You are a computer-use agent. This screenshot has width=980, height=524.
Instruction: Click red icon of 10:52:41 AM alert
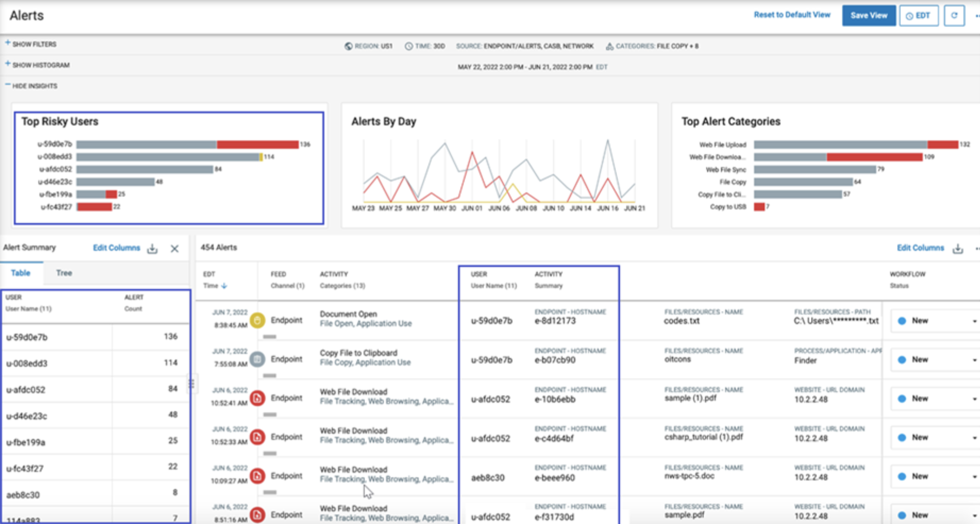257,398
